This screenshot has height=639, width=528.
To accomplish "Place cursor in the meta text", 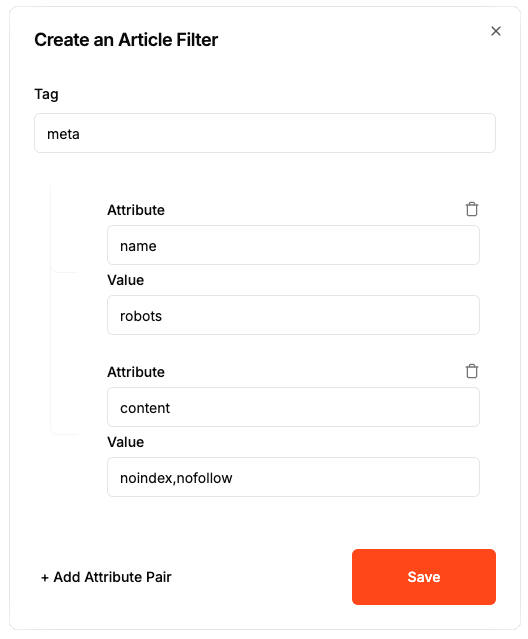I will pos(63,134).
